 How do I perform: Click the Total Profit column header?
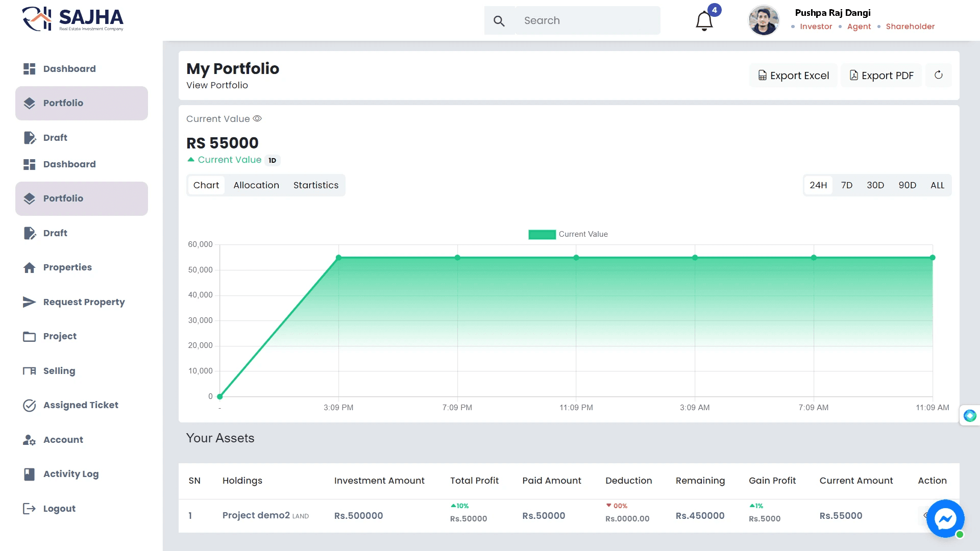coord(474,481)
